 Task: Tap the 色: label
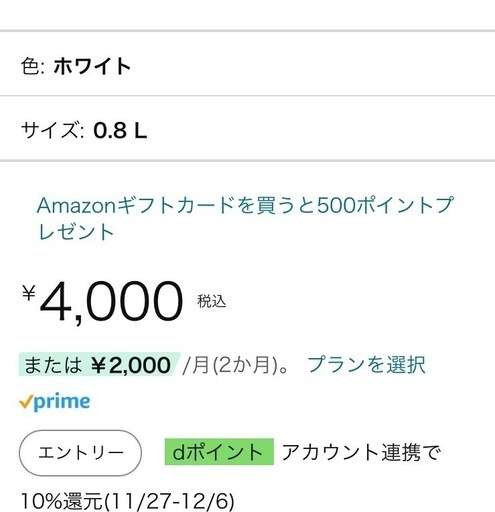(x=33, y=66)
